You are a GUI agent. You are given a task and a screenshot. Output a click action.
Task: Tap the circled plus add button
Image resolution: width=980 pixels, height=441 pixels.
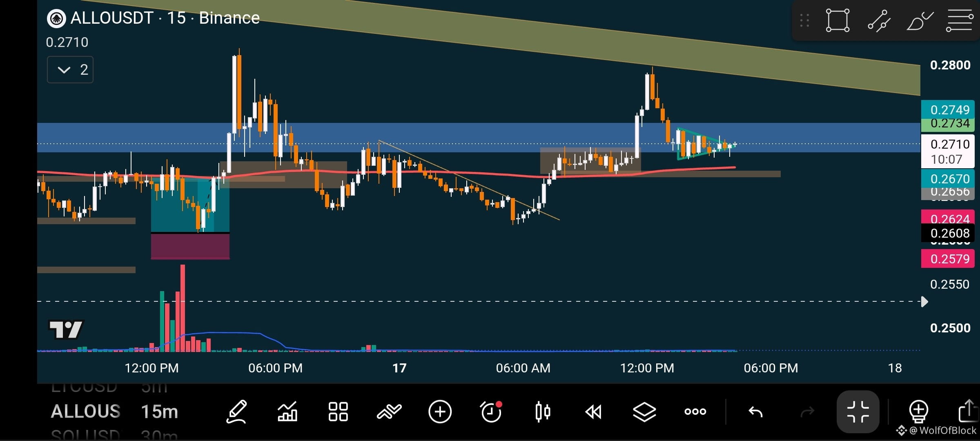coord(440,412)
